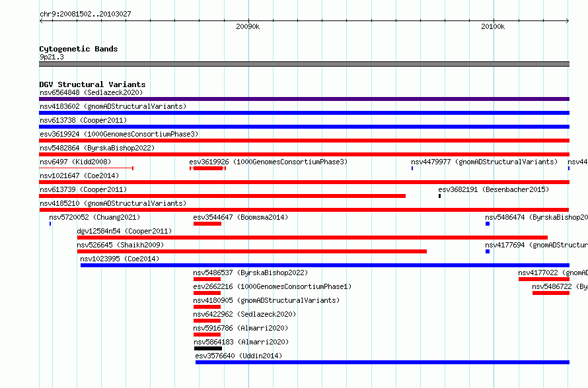This screenshot has width=588, height=388.
Task: Select the purple nsv6564848 variant bar
Action: pos(304,99)
